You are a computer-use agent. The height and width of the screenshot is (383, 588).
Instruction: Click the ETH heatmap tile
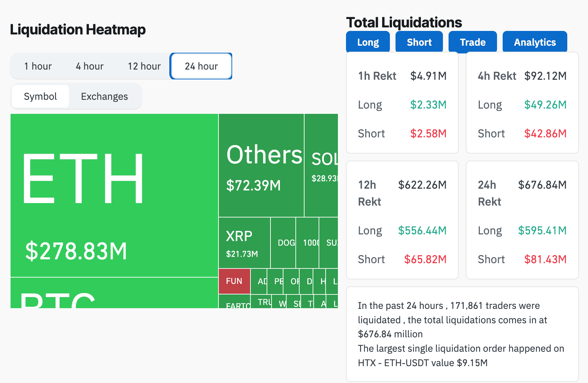click(114, 195)
